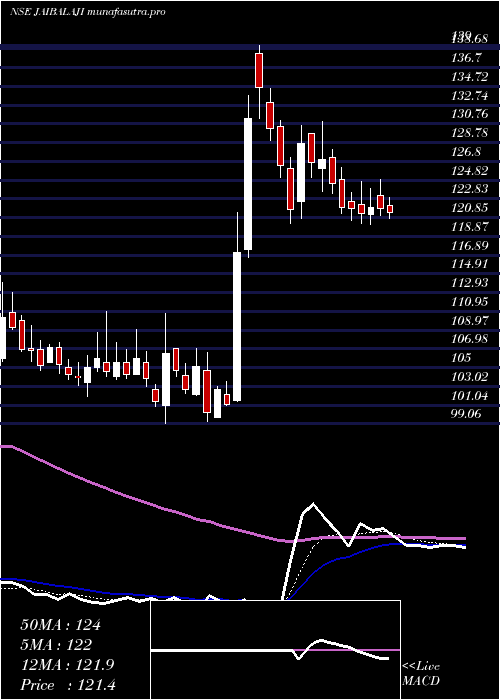The width and height of the screenshot is (500, 700).
Task: Click the 108.97 price axis label
Action: coord(470,321)
